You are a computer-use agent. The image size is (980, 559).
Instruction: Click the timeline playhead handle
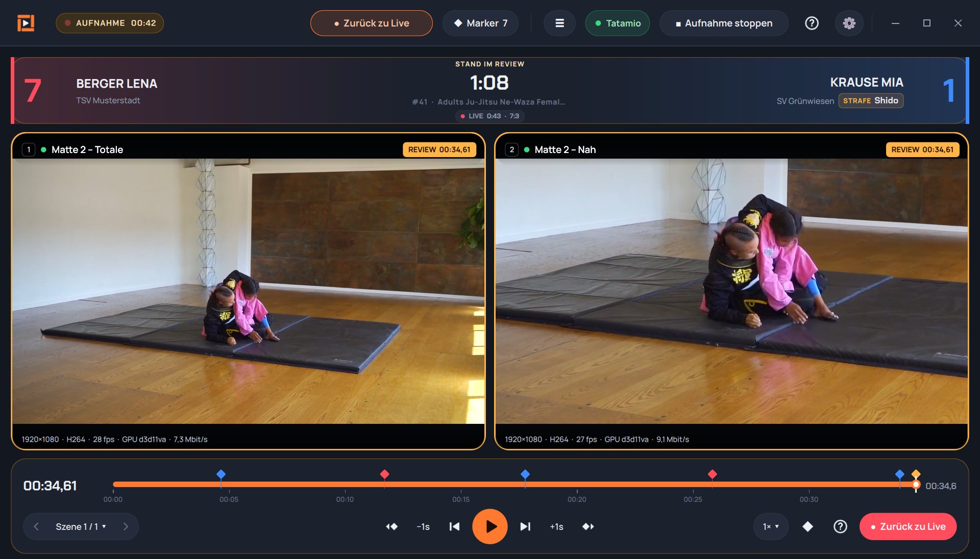(916, 485)
